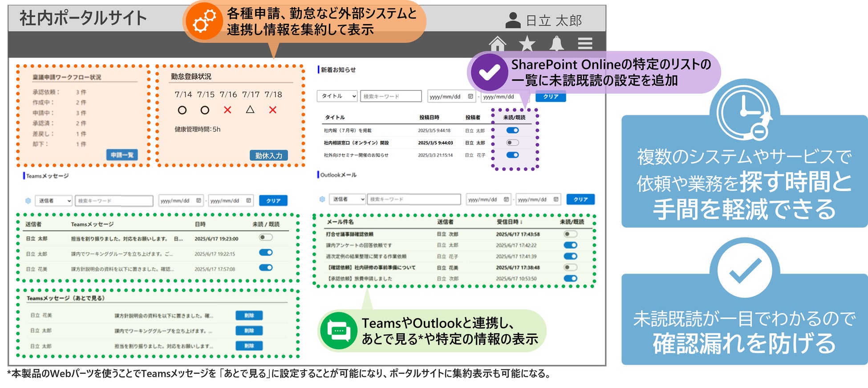Open calendar icon of Outlook end date field
The image size is (868, 388).
point(556,200)
